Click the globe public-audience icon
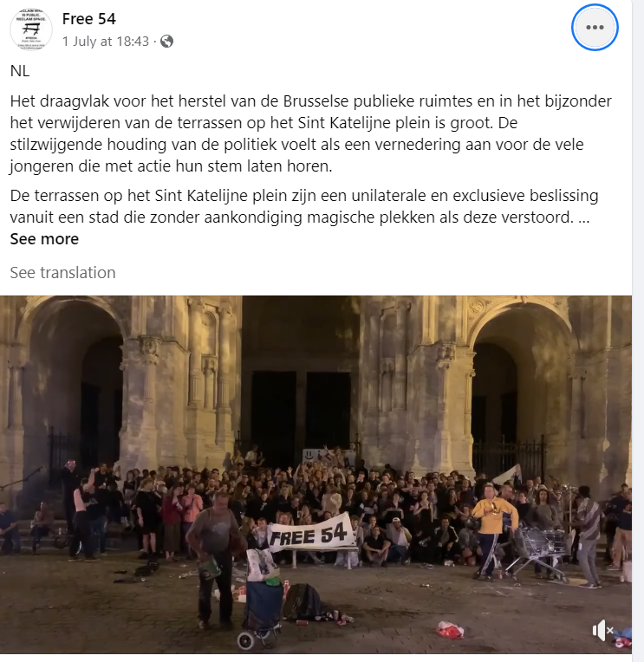644x662 pixels. click(x=166, y=42)
